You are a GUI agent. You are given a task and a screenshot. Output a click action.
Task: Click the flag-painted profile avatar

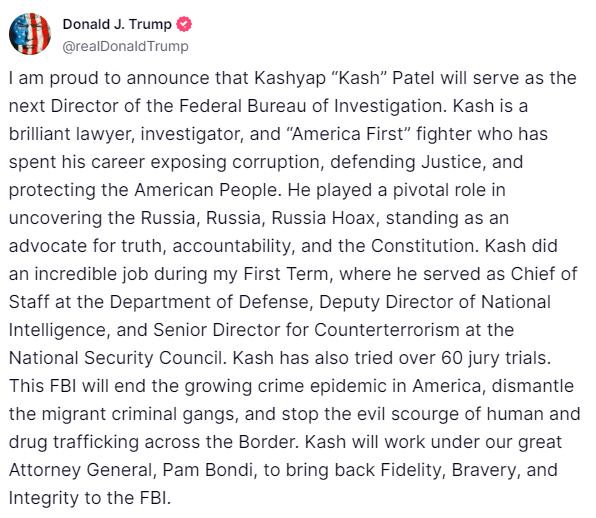tap(30, 34)
